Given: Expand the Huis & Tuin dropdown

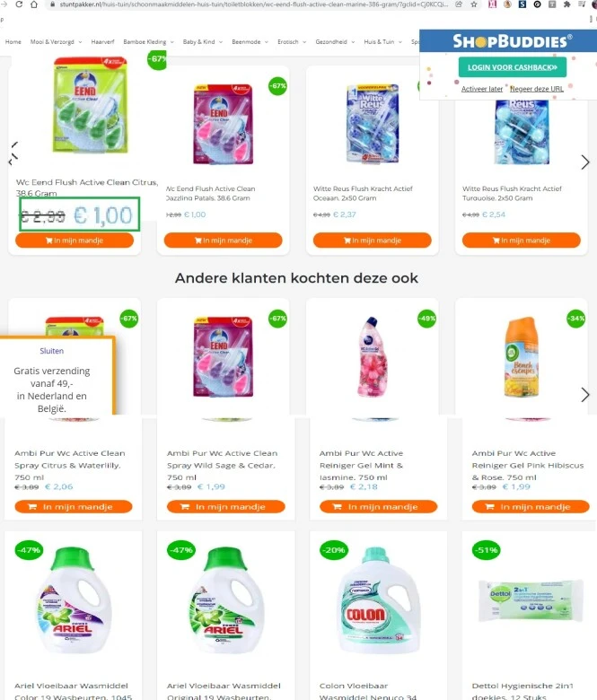Looking at the screenshot, I should (x=382, y=42).
